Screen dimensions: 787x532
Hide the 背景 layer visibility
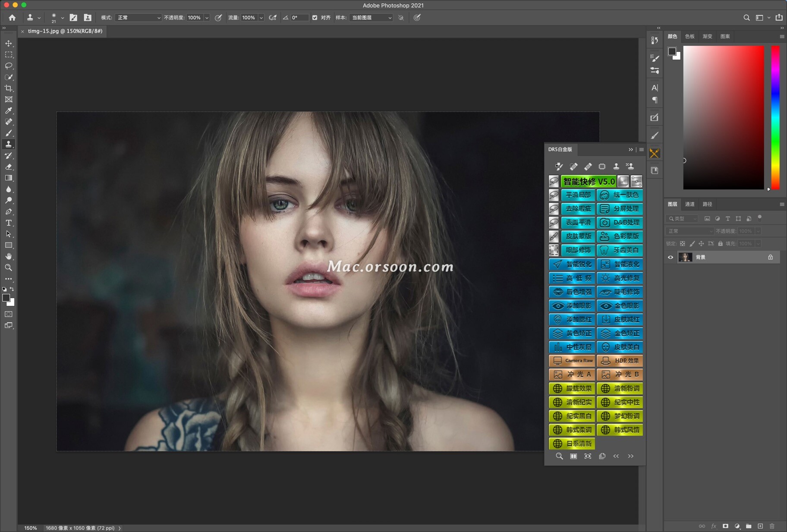671,257
